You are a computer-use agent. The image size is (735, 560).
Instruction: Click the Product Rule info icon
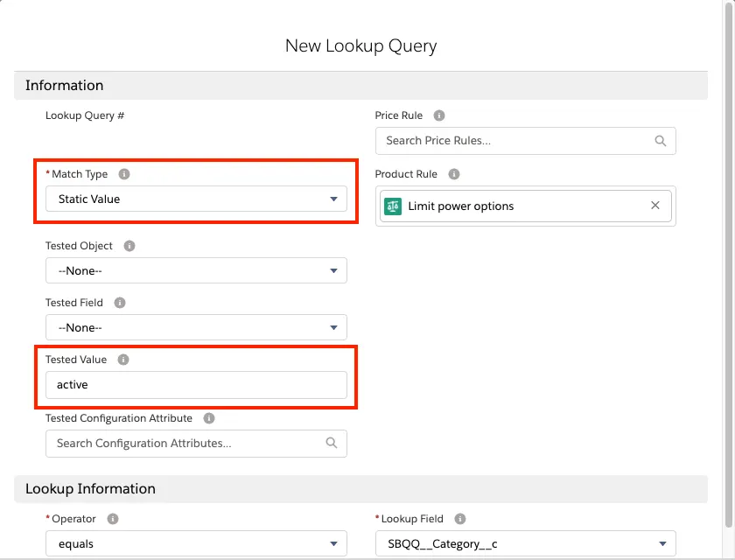coord(453,174)
